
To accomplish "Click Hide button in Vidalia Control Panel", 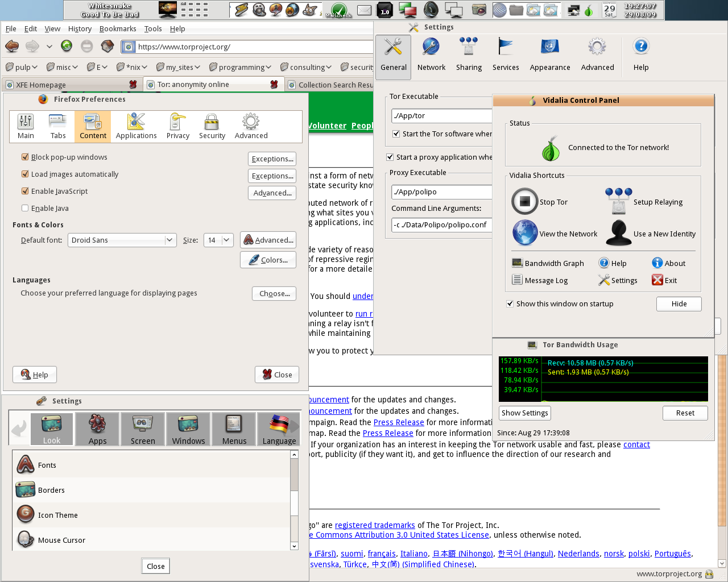I will (x=679, y=304).
